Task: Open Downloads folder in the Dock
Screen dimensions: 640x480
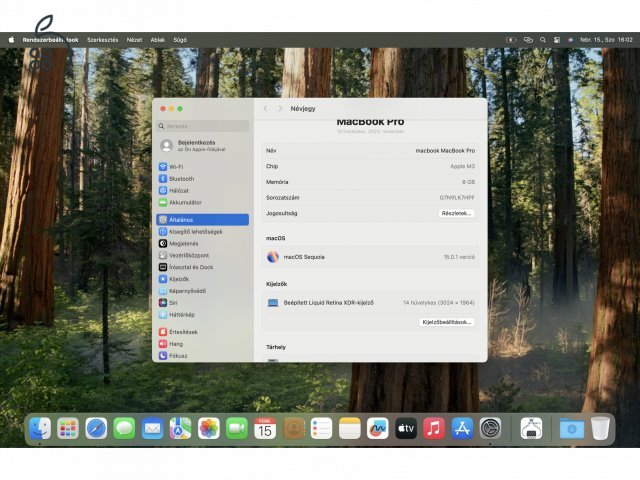Action: (572, 429)
